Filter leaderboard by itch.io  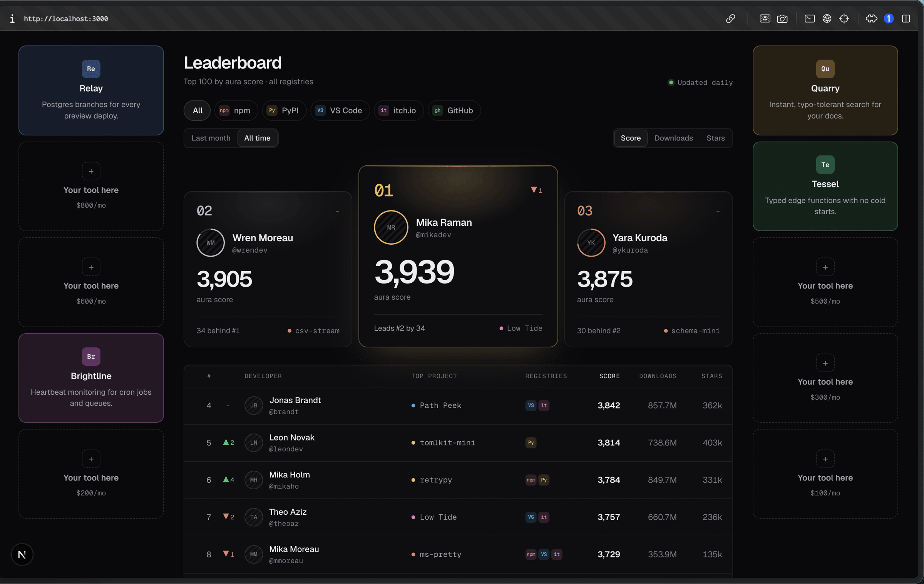(398, 110)
